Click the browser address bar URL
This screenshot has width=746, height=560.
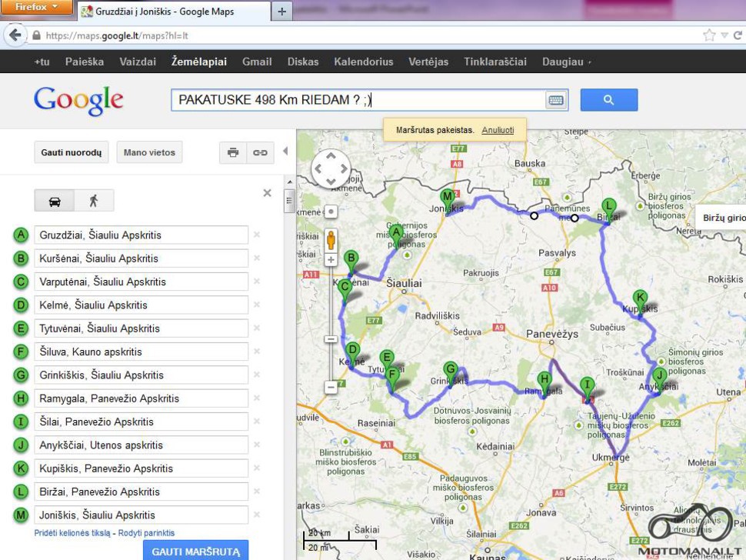117,35
